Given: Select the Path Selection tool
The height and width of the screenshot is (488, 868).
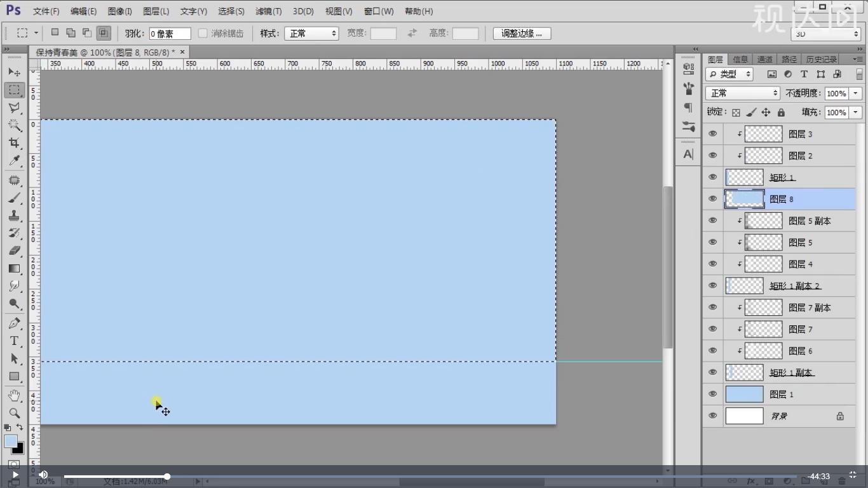Looking at the screenshot, I should click(14, 359).
